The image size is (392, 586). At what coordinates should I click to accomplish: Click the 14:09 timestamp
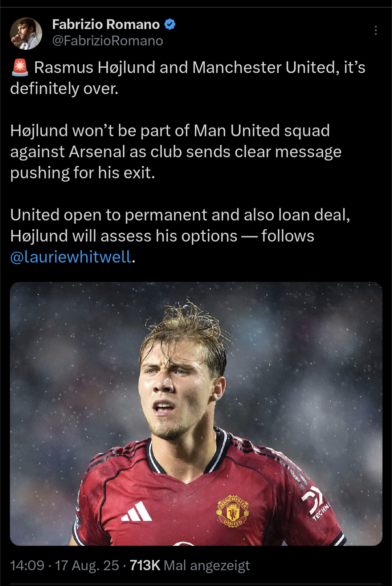click(27, 565)
